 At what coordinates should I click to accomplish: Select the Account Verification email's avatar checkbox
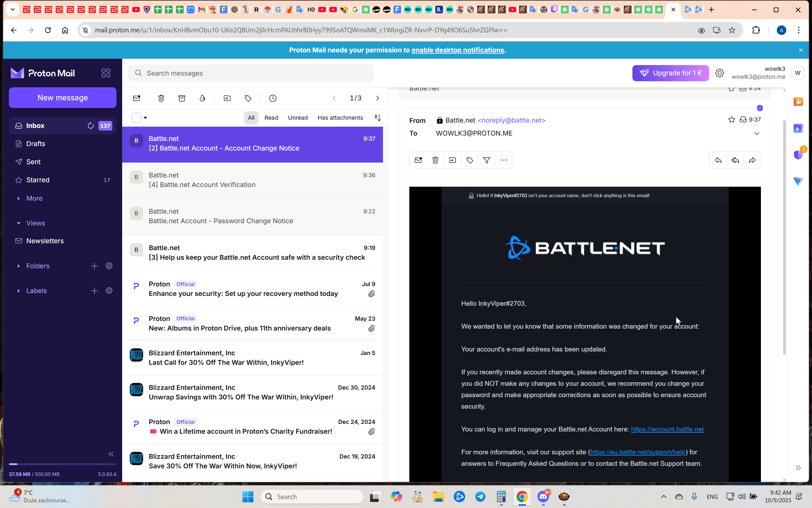pyautogui.click(x=136, y=177)
